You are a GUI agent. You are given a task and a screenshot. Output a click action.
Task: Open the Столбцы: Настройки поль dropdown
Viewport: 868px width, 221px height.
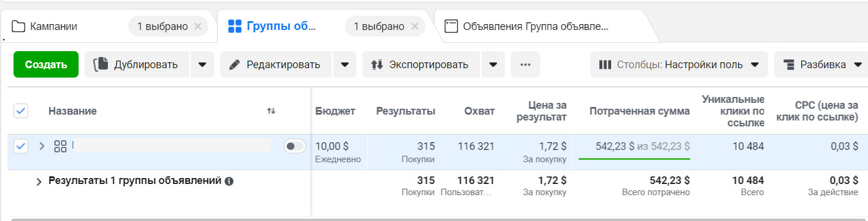[679, 65]
